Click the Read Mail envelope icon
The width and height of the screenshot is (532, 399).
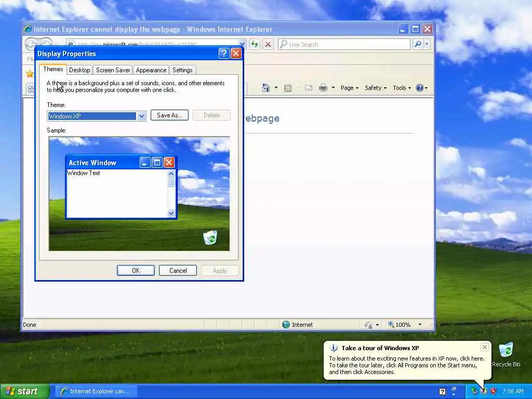309,88
